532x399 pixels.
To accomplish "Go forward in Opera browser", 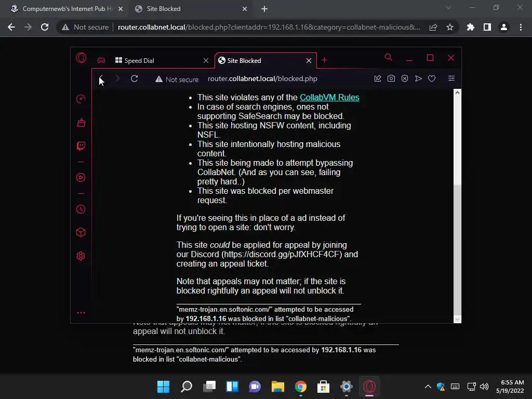I will tap(117, 79).
